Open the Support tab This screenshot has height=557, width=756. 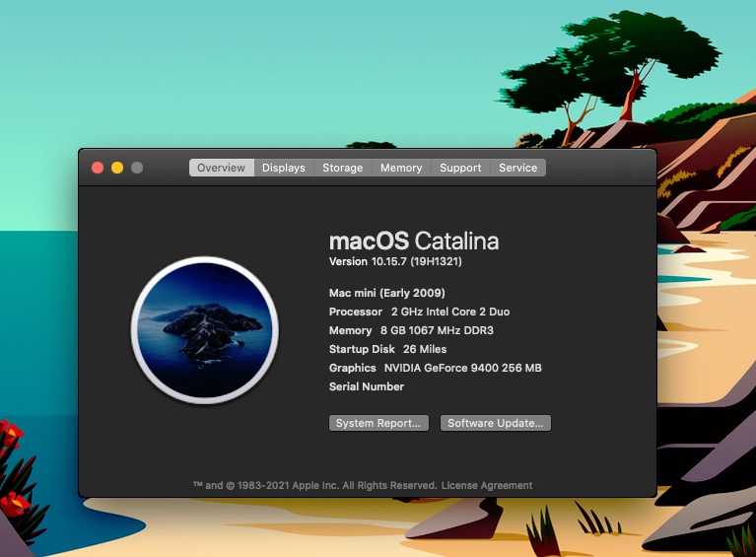pyautogui.click(x=460, y=168)
